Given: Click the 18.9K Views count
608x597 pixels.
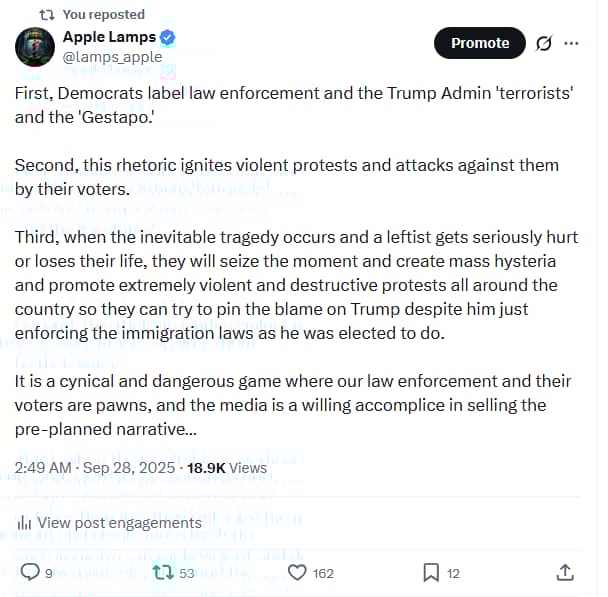Looking at the screenshot, I should [227, 467].
